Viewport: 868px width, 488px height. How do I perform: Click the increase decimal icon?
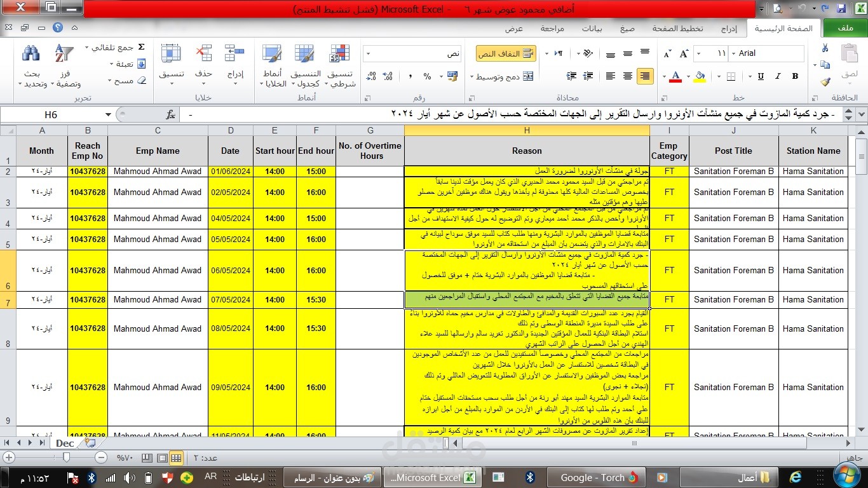[x=387, y=76]
